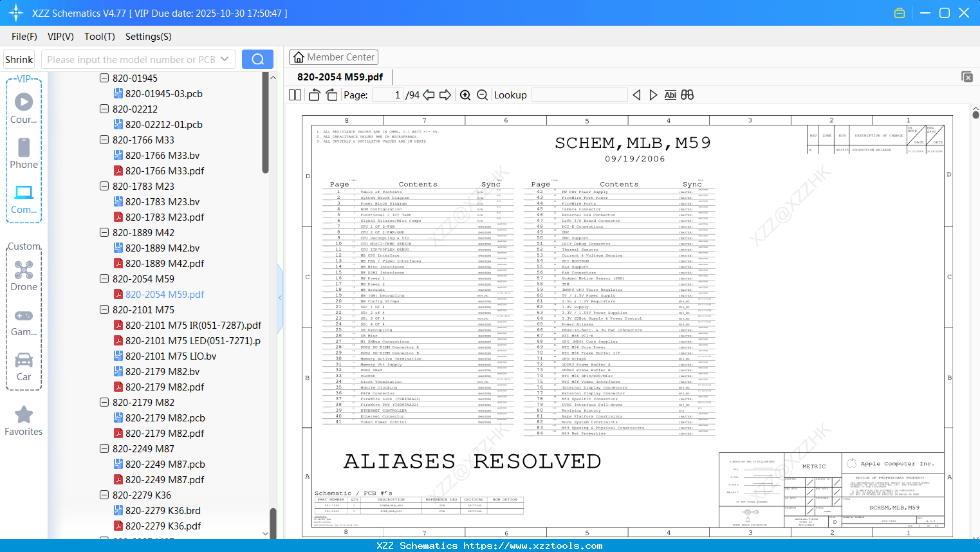
Task: Click the Lookup text field
Action: [579, 95]
